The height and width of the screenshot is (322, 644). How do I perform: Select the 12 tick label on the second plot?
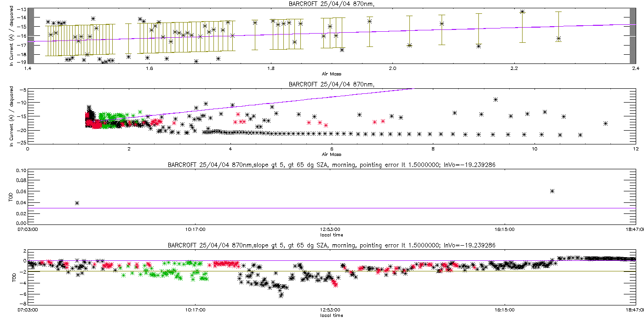click(x=635, y=149)
